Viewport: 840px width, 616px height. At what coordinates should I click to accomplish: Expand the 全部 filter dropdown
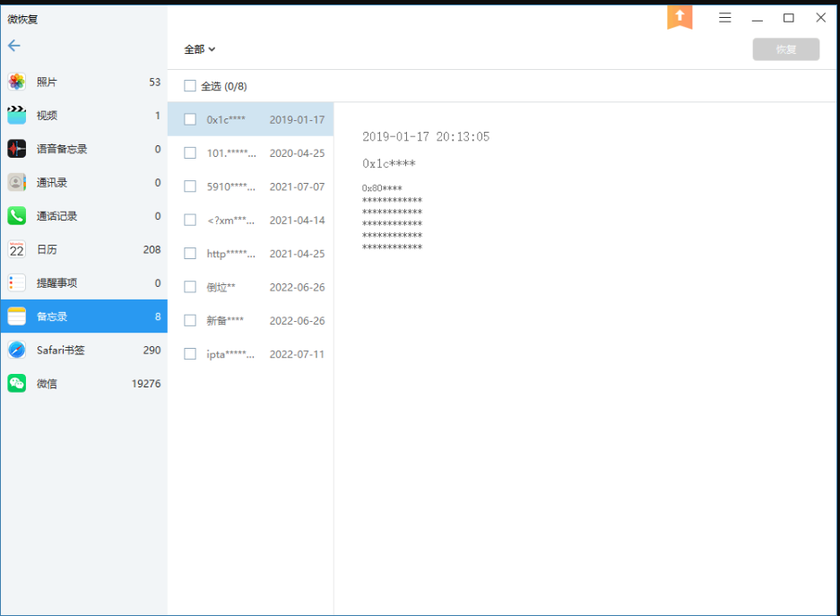click(x=200, y=49)
